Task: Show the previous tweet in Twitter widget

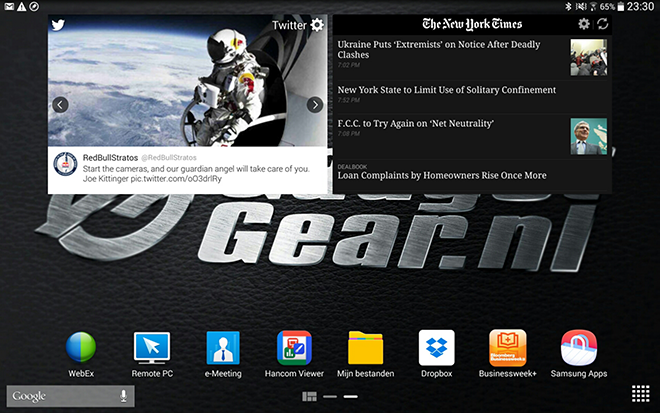Action: 60,104
